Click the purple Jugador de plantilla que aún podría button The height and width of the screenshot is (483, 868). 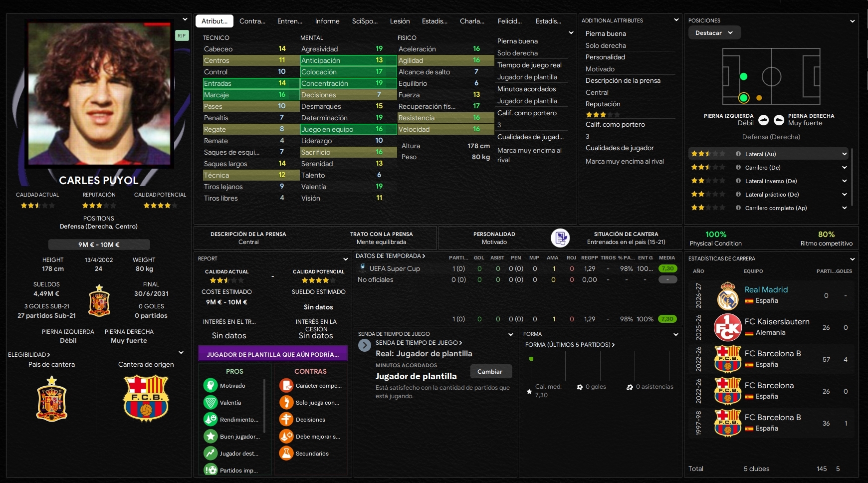273,354
